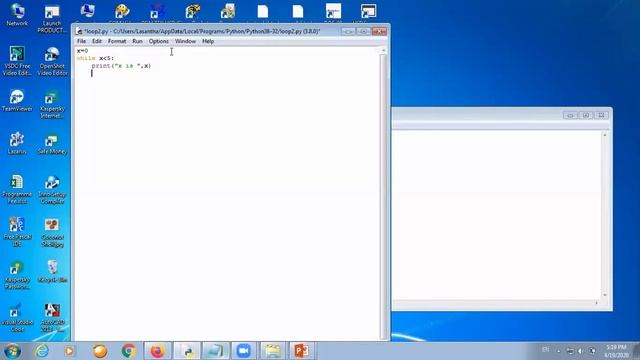Select the TeamViewer desktop icon
The image size is (640, 360).
(x=17, y=100)
